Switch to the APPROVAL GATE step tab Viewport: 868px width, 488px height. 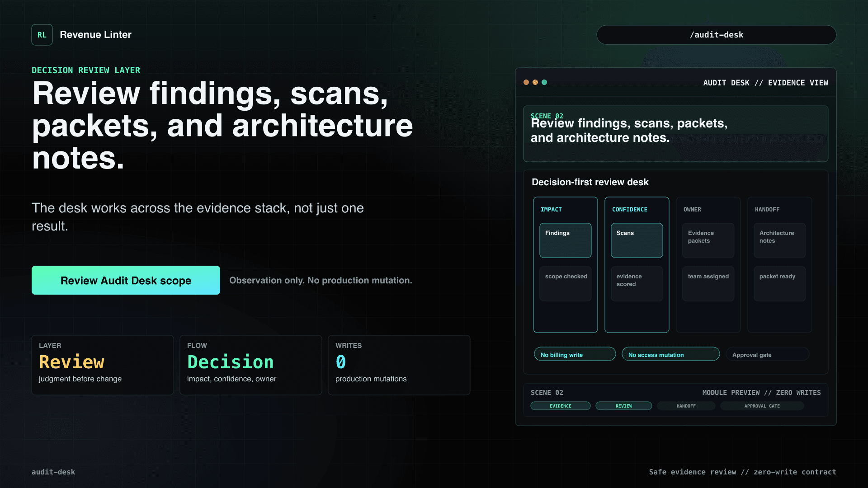762,406
